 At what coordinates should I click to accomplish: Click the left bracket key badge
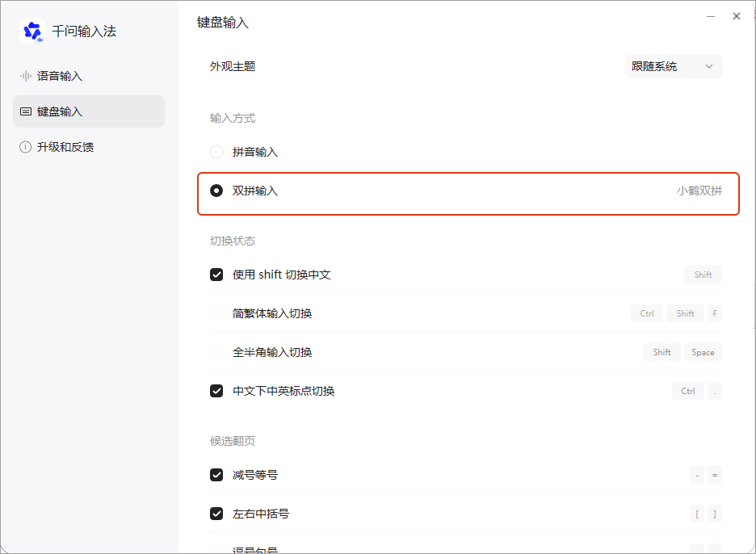pyautogui.click(x=697, y=514)
